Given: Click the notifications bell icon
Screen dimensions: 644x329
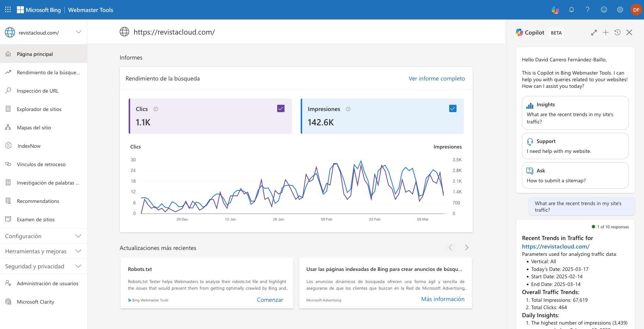Looking at the screenshot, I should pyautogui.click(x=572, y=10).
